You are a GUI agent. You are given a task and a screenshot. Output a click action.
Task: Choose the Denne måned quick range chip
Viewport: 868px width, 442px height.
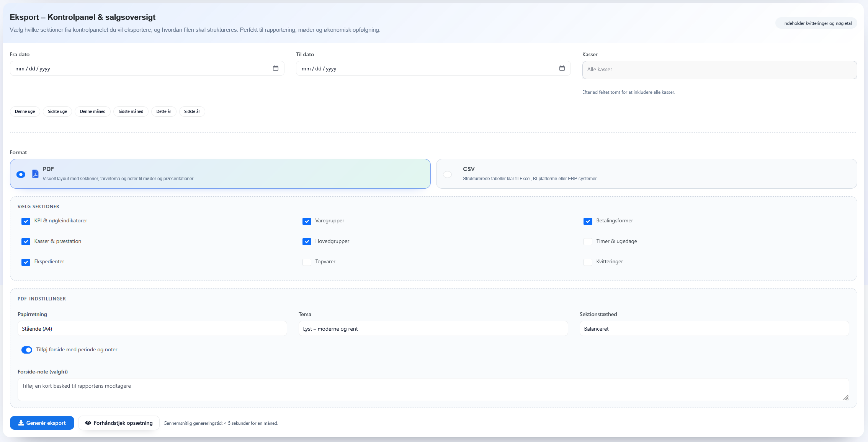[x=93, y=111]
